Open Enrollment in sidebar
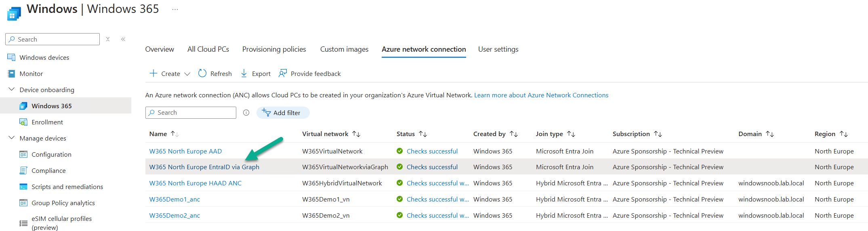This screenshot has height=231, width=868. point(47,122)
